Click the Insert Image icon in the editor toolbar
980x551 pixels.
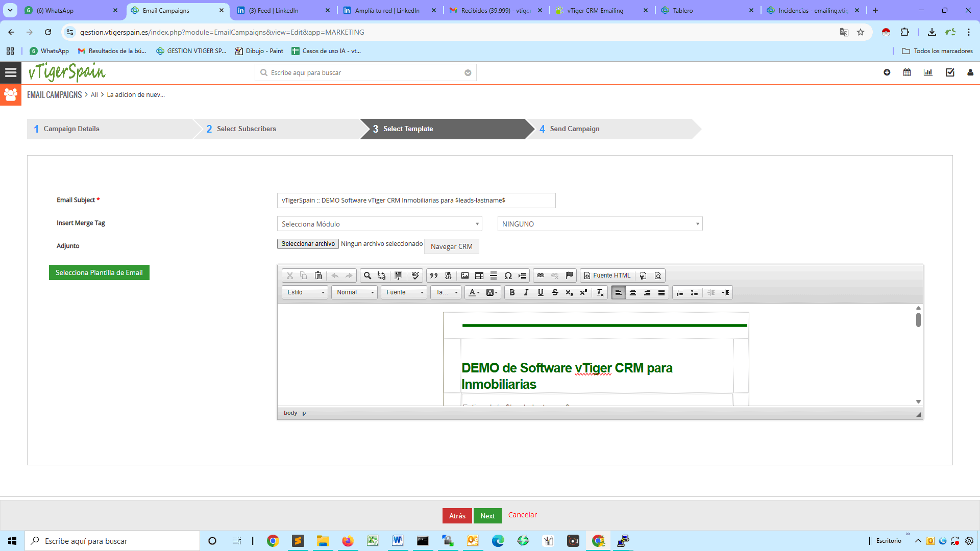pos(464,275)
